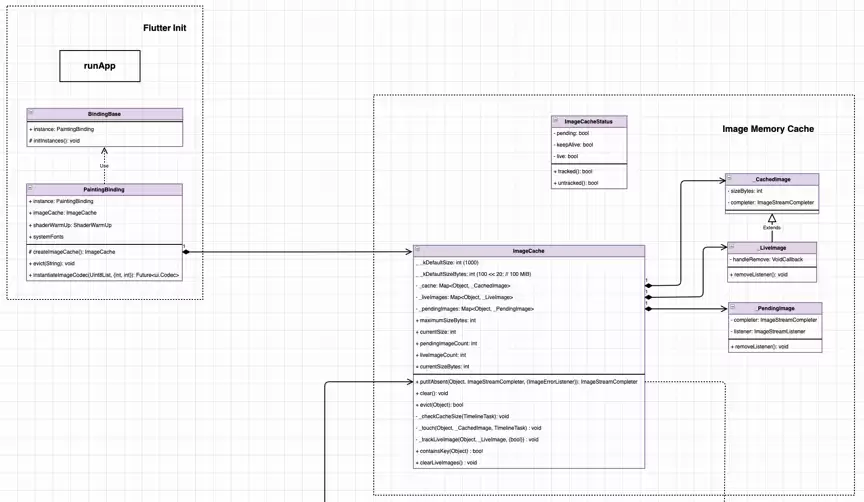864x502 pixels.
Task: Select the 'Flutter Init' group title
Action: click(x=165, y=28)
